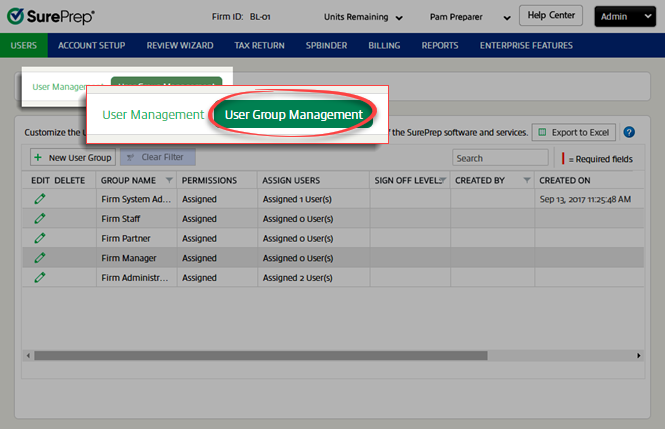This screenshot has width=665, height=429.
Task: Click Permissions Assigned for Firm Staff
Action: [x=199, y=219]
